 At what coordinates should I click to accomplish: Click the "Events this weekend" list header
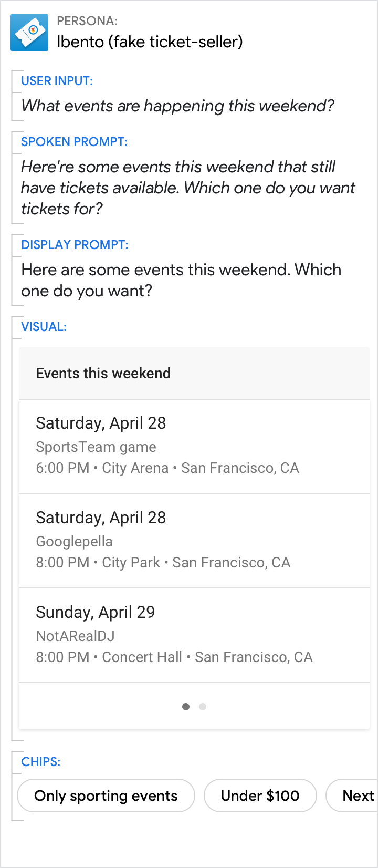pos(103,374)
